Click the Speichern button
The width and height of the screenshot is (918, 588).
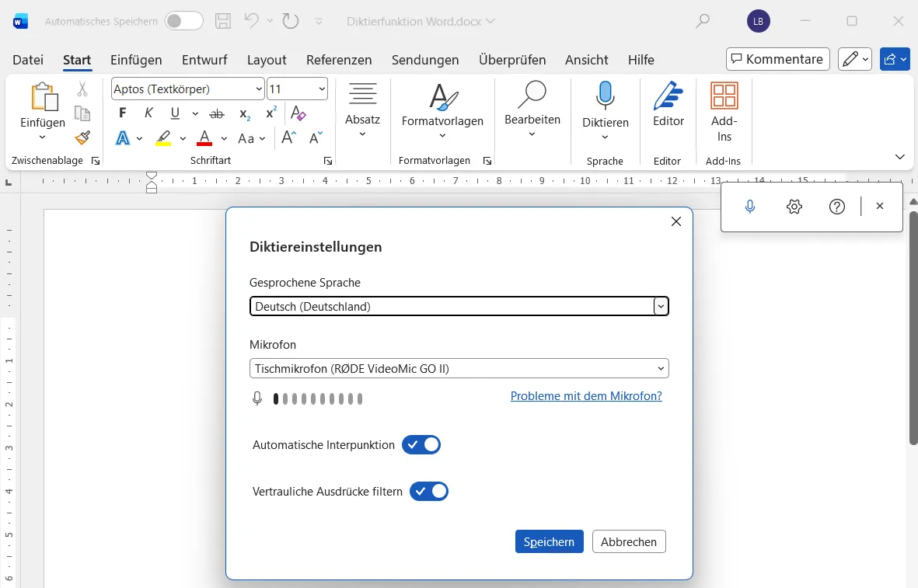point(549,541)
